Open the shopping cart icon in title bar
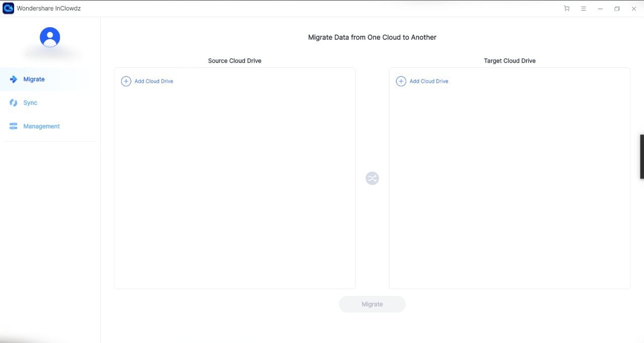Screen dimensions: 644x343 567,9
